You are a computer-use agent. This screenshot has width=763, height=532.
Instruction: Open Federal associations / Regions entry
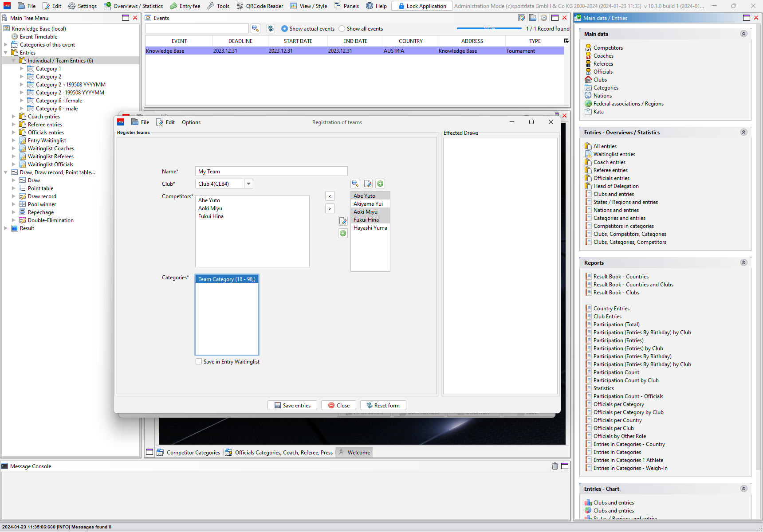628,104
